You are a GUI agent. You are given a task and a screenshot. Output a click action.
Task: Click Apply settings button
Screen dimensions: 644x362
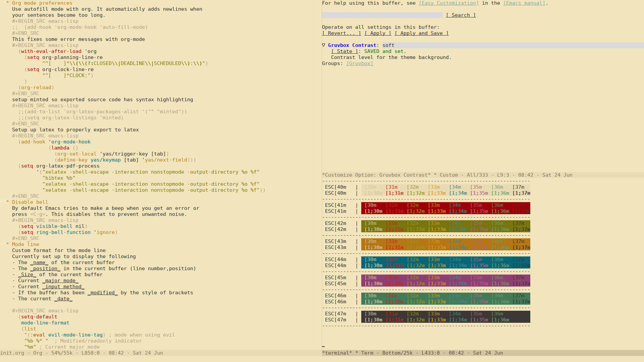pos(378,33)
